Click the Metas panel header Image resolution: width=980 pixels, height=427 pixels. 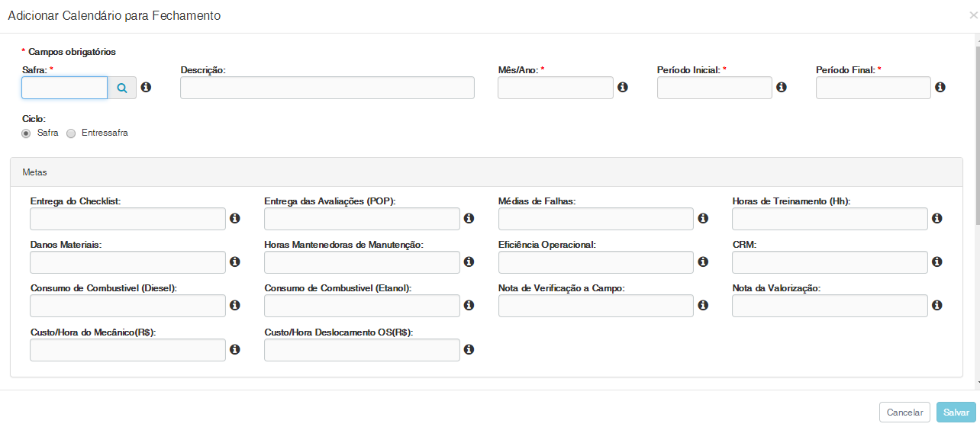point(486,172)
